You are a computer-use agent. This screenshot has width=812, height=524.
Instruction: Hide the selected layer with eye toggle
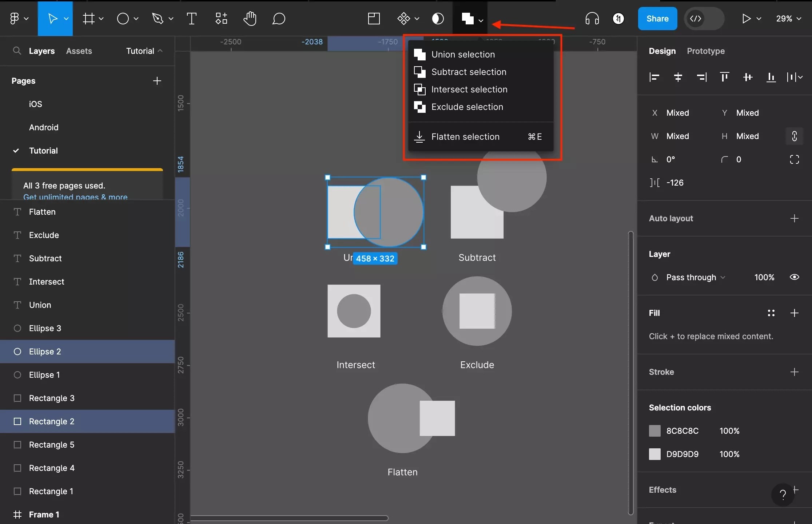pyautogui.click(x=795, y=277)
